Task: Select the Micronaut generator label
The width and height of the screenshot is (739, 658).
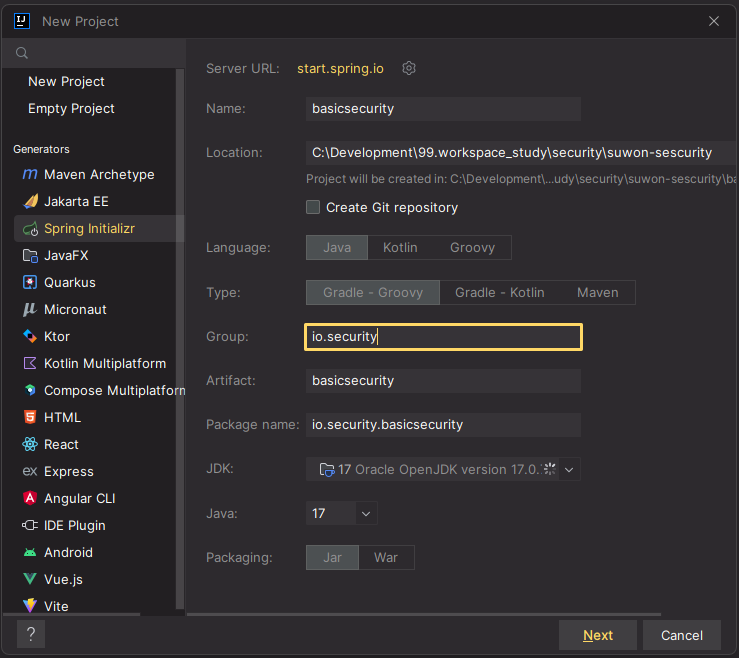Action: (75, 309)
